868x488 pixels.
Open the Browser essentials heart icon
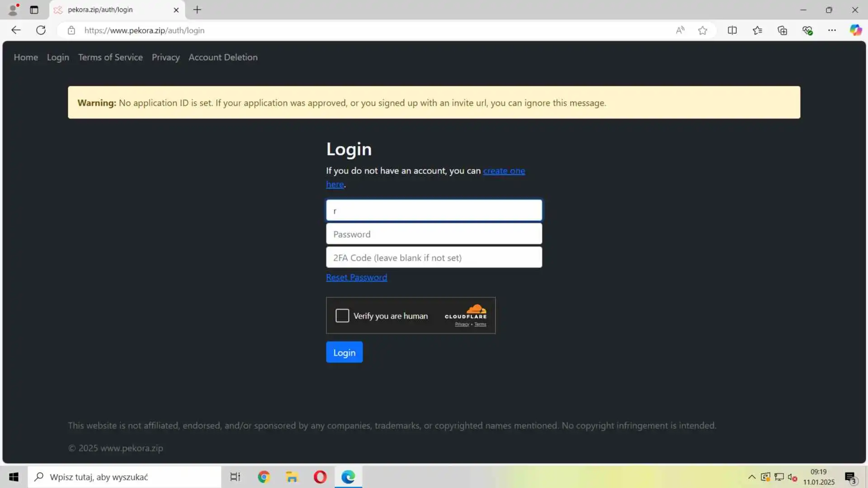(807, 30)
